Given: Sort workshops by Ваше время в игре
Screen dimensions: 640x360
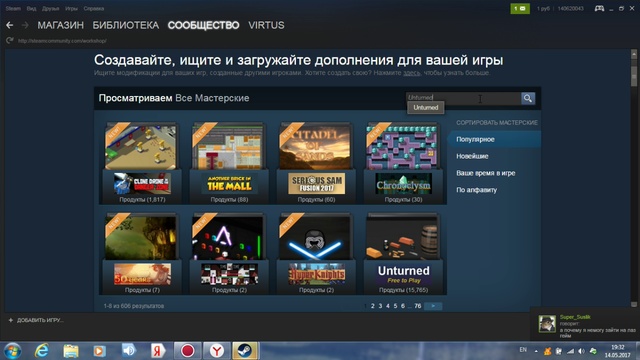Looking at the screenshot, I should [486, 173].
